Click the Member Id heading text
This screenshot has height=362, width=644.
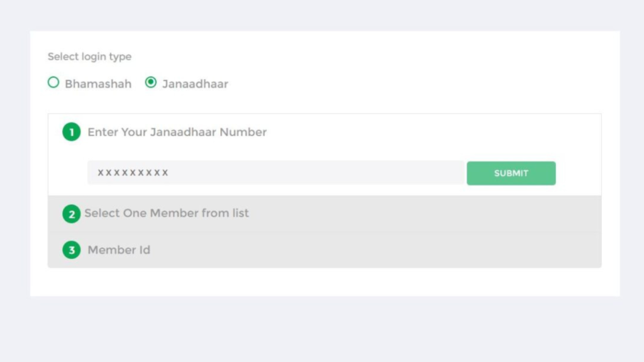[x=119, y=250]
